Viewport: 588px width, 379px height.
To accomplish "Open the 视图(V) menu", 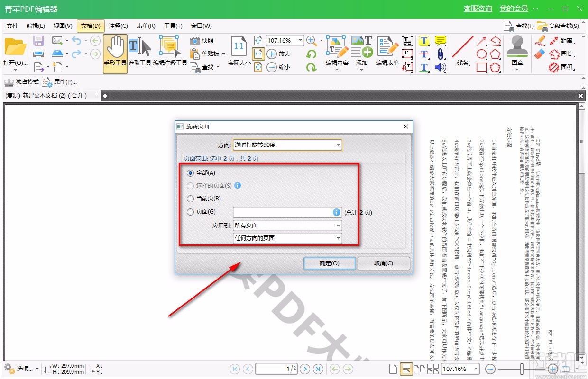I will coord(63,26).
